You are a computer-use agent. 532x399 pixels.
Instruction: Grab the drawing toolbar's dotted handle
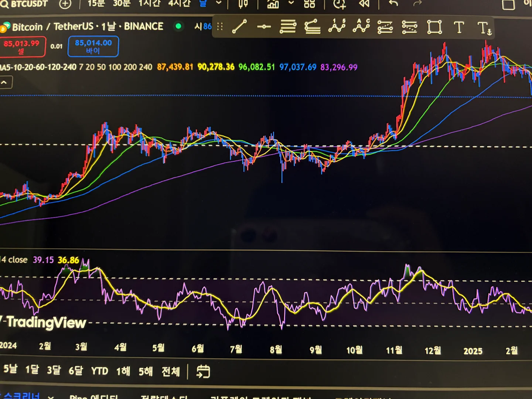[220, 27]
